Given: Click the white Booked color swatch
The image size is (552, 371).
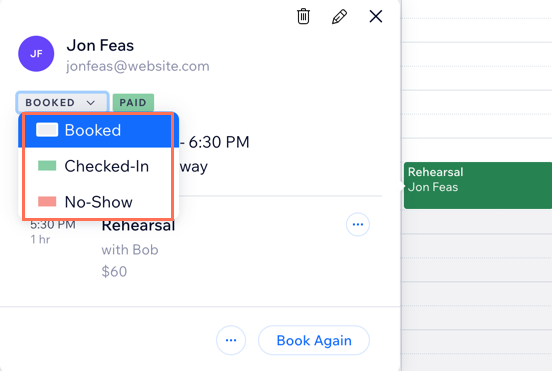Looking at the screenshot, I should click(x=47, y=130).
